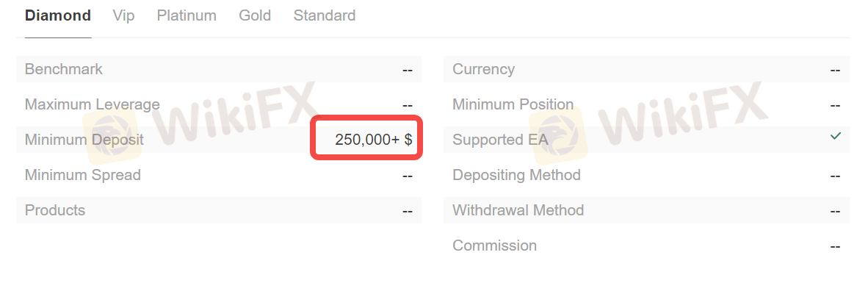The height and width of the screenshot is (294, 868).
Task: Select the Diamond account tab
Action: [x=58, y=15]
